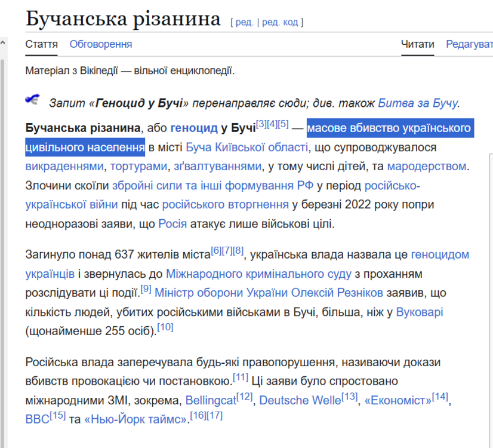Follow the зґвалтуваннями link
The width and height of the screenshot is (493, 448).
tap(218, 166)
